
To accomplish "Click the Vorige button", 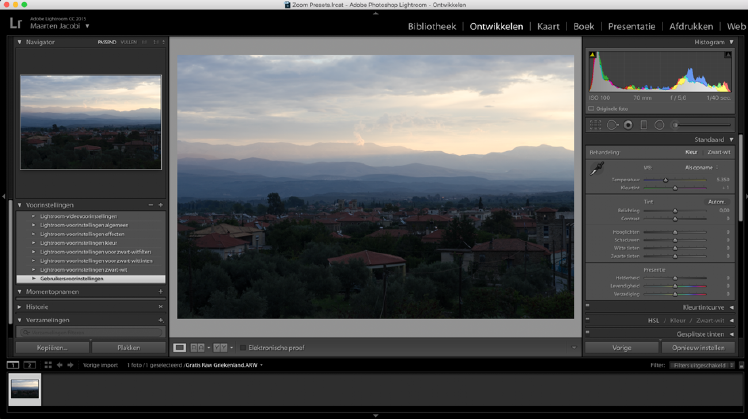I will click(x=622, y=348).
